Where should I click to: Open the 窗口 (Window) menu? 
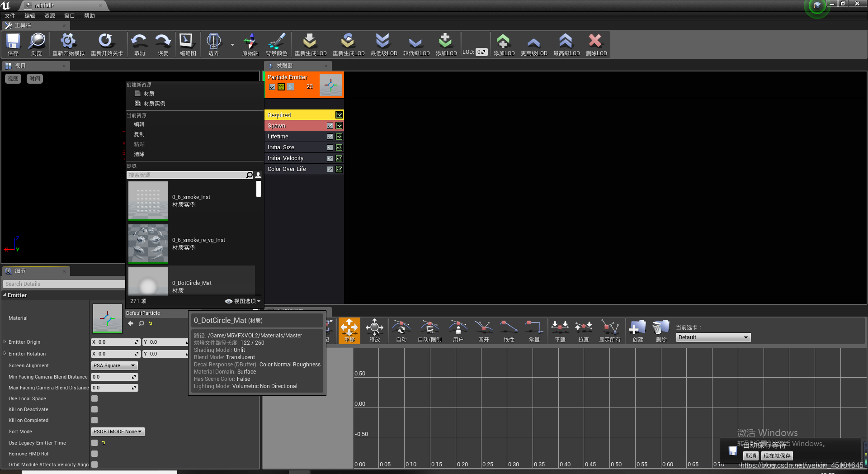coord(70,16)
